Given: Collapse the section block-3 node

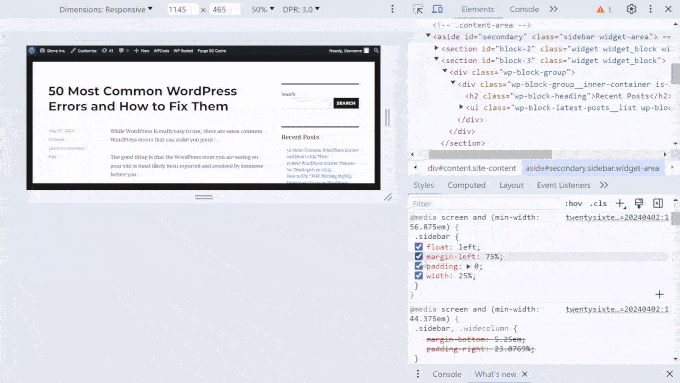Looking at the screenshot, I should click(436, 59).
